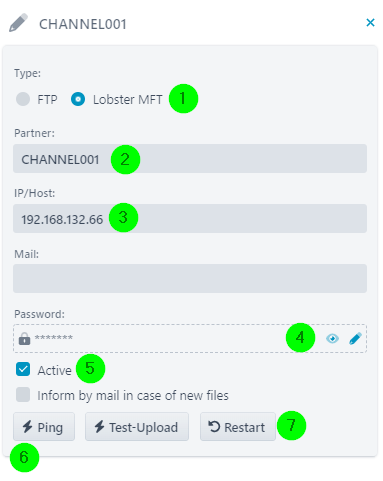This screenshot has width=383, height=481.
Task: Click the IP/Host field with 192.168.132.66
Action: click(x=190, y=219)
